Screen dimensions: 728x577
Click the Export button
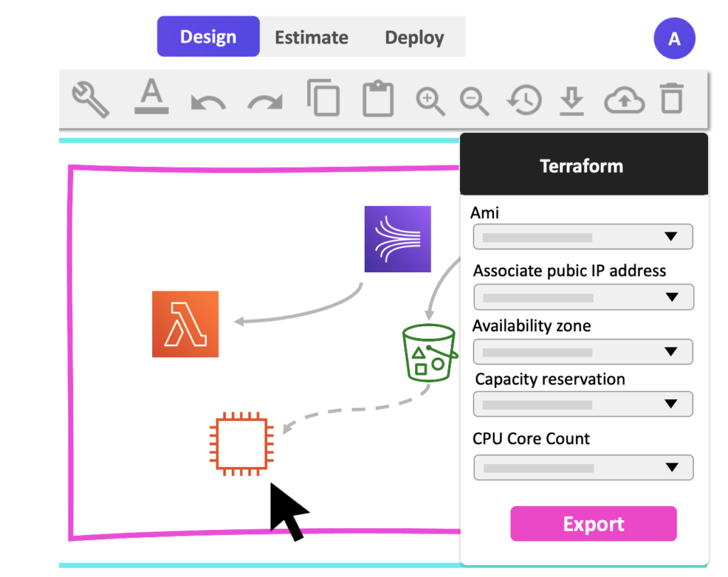pos(594,524)
